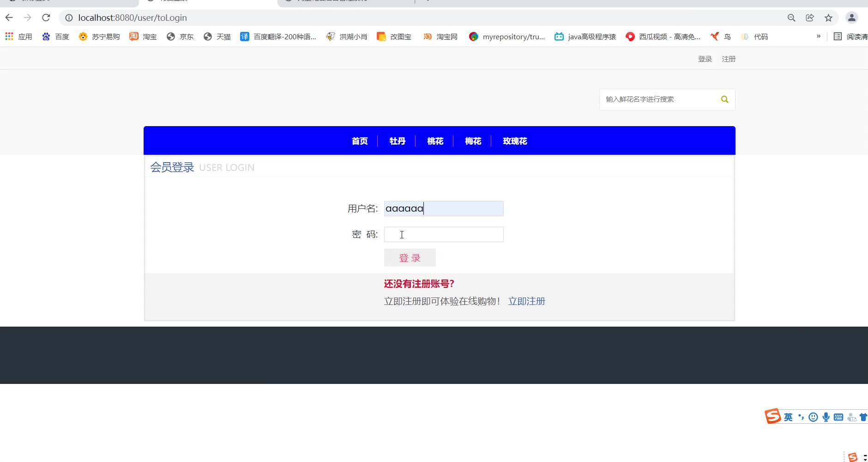Open the 改图宝 bookmark
Image resolution: width=868 pixels, height=462 pixels.
394,36
